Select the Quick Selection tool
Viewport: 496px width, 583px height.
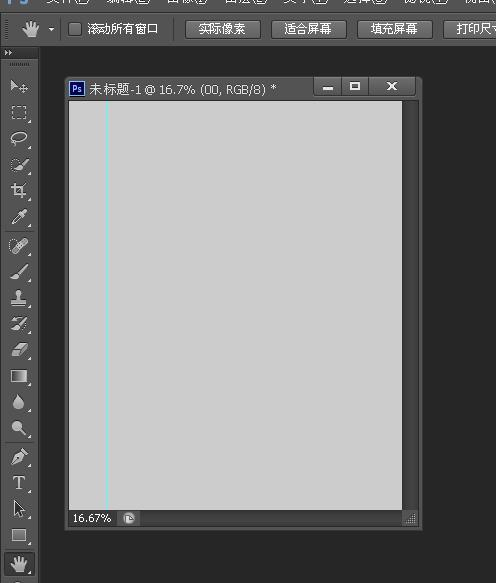click(x=19, y=164)
